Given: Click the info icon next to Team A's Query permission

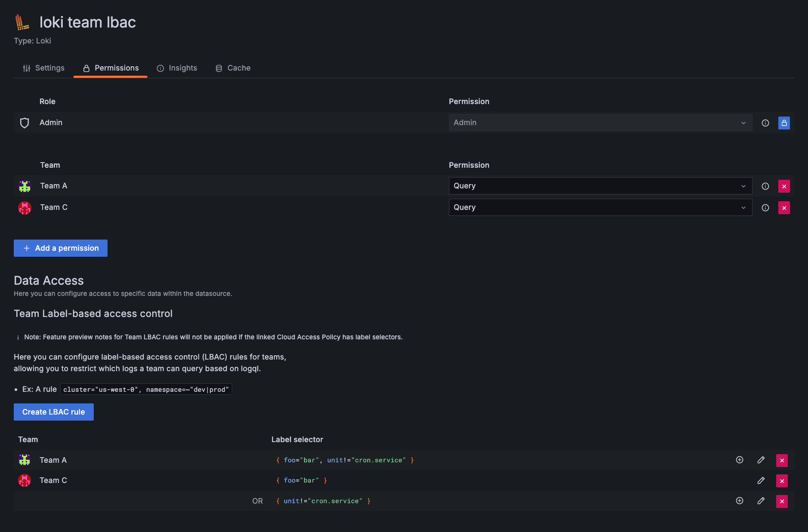Looking at the screenshot, I should 765,186.
